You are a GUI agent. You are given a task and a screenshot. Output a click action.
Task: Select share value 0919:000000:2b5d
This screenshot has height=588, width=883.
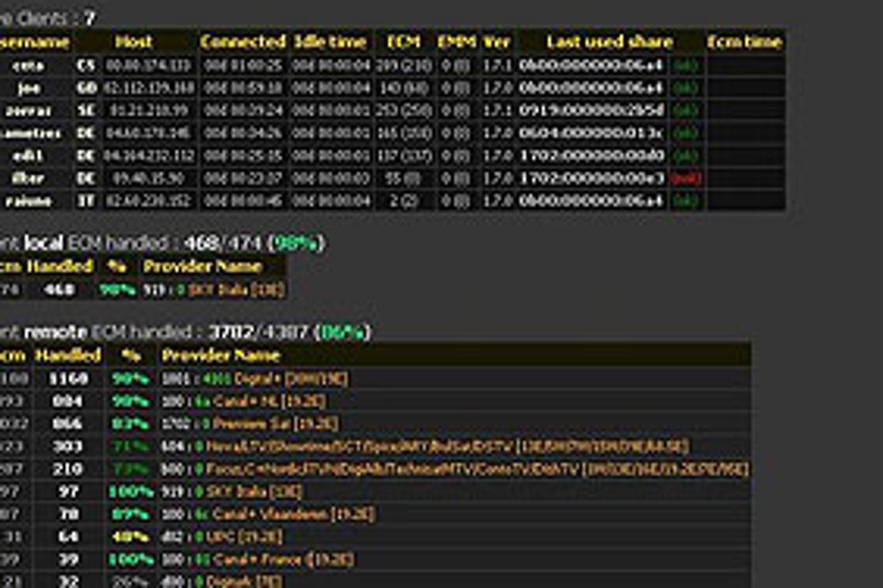click(x=592, y=111)
